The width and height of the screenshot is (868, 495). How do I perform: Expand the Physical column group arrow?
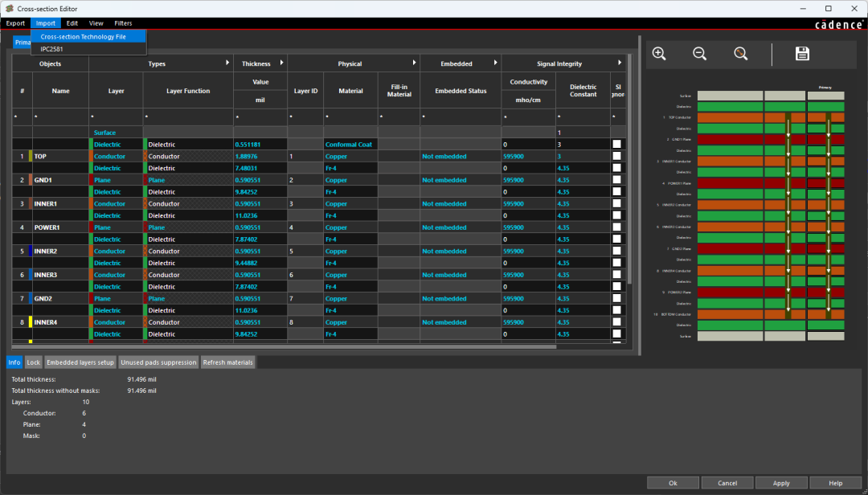414,63
